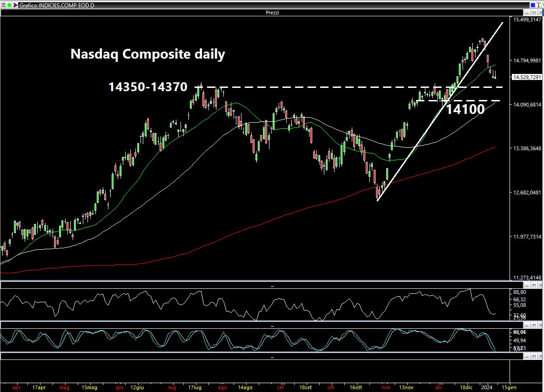
Task: Click the '16ott' date axis label
Action: click(356, 387)
